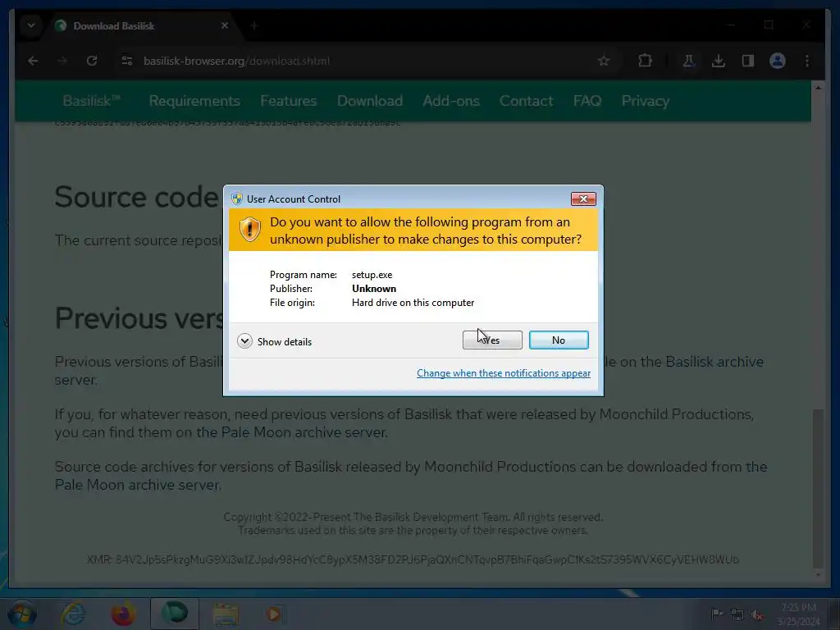The width and height of the screenshot is (840, 630).
Task: Open the downloads tray icon
Action: 719,61
